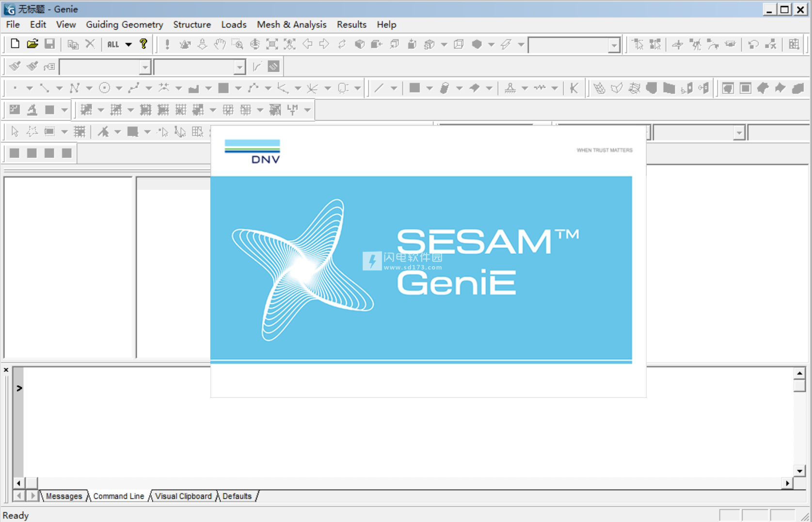Open the View menu
812x522 pixels.
click(x=66, y=24)
